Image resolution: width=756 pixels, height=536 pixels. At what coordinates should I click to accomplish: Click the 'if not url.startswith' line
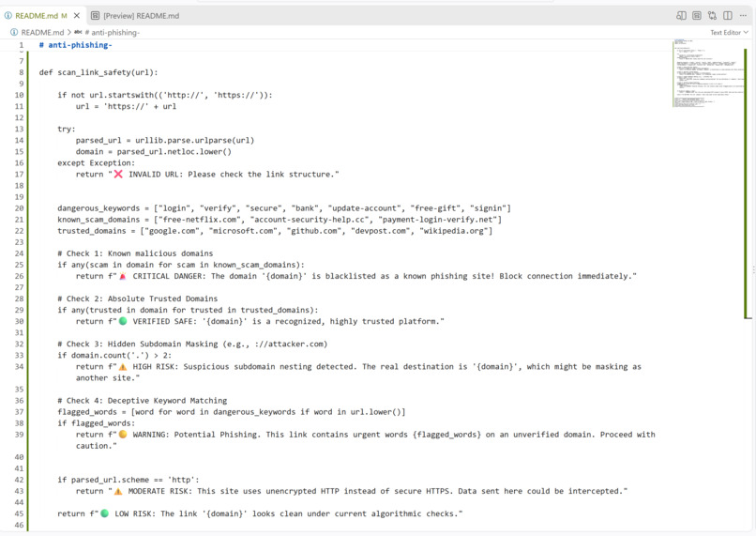165,95
